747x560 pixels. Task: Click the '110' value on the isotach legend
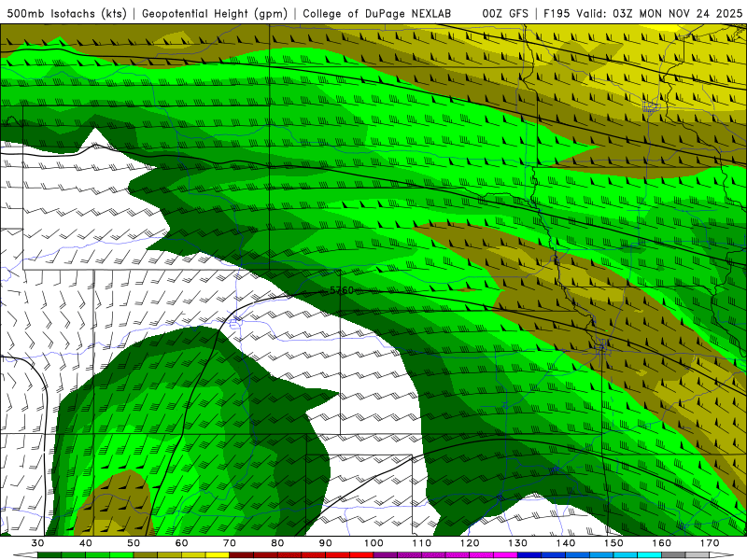click(422, 543)
